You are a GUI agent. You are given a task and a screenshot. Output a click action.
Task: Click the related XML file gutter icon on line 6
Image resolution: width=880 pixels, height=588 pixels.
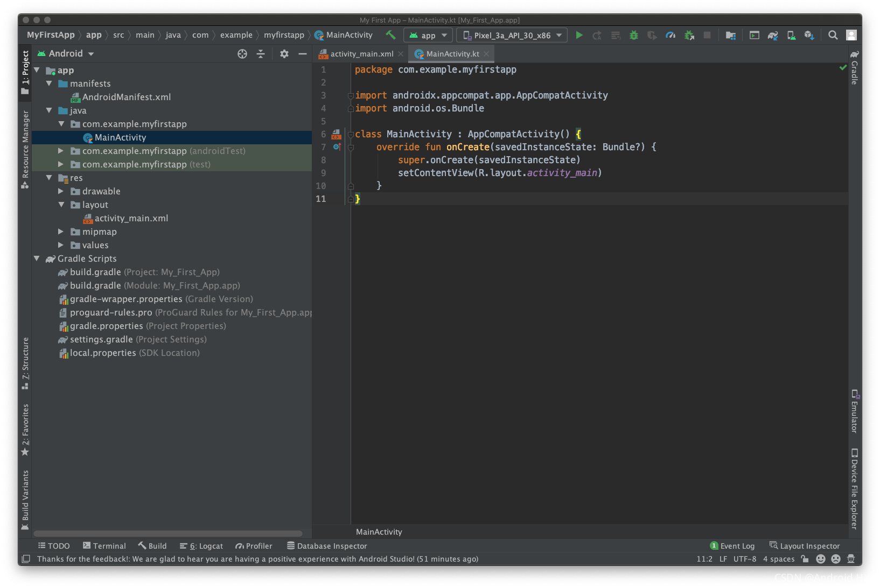point(337,134)
